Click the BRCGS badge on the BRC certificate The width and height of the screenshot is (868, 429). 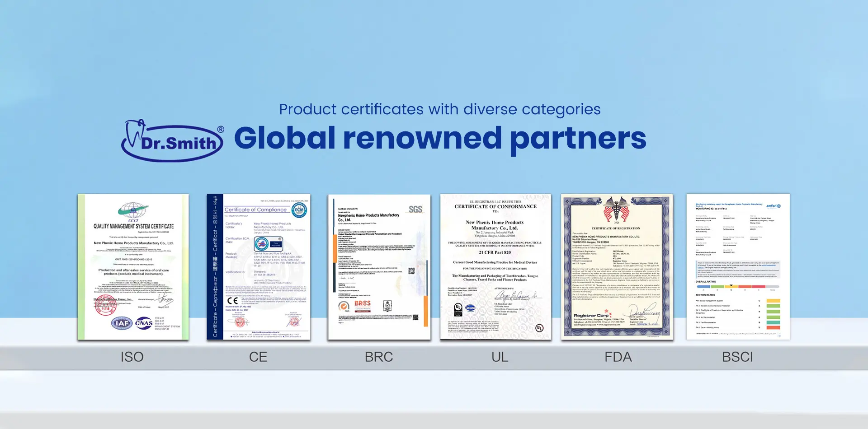click(x=362, y=306)
